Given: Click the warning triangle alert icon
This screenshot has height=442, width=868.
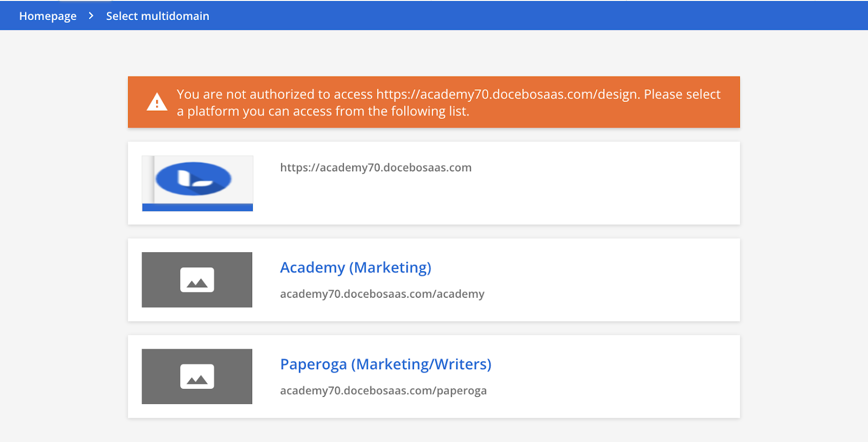Looking at the screenshot, I should coord(157,102).
